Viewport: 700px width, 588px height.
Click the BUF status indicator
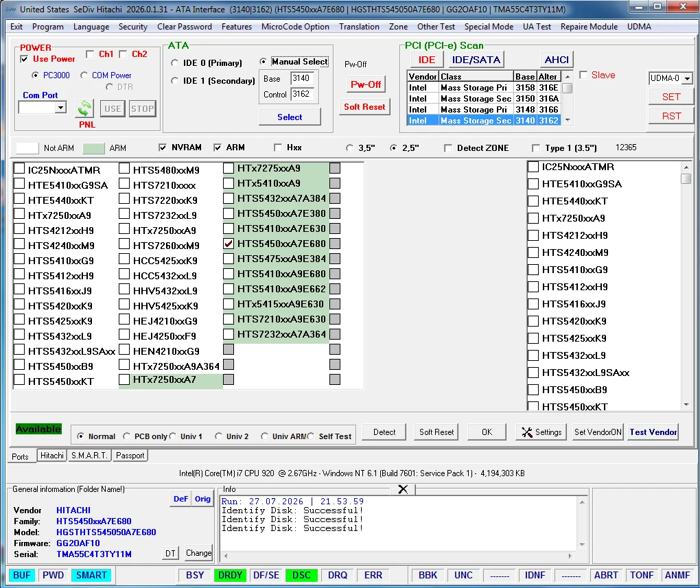[21, 575]
